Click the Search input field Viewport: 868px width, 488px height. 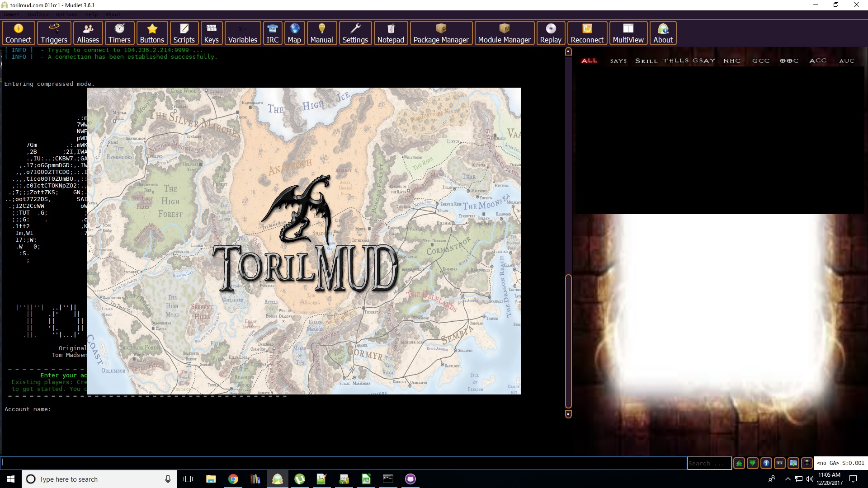click(x=709, y=463)
